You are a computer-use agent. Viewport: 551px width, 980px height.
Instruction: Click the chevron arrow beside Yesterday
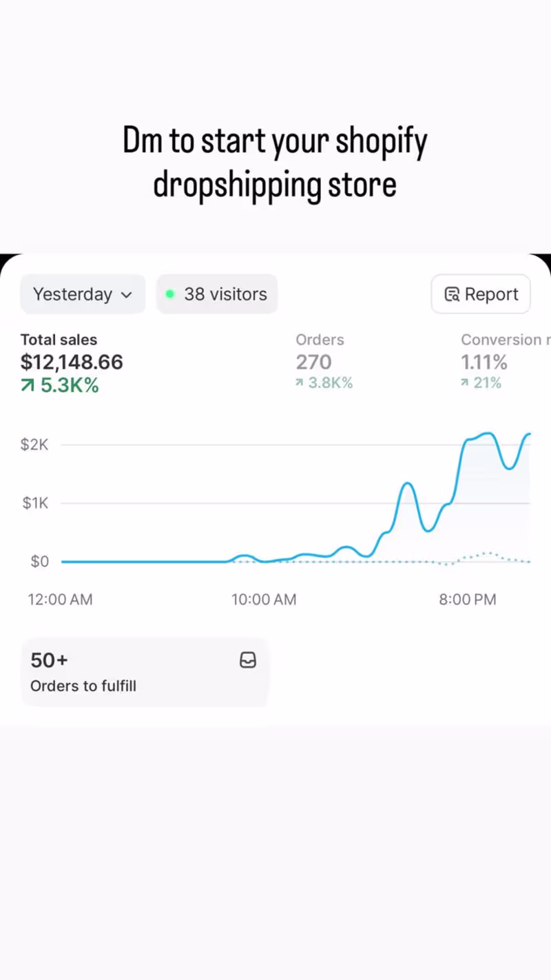point(126,295)
